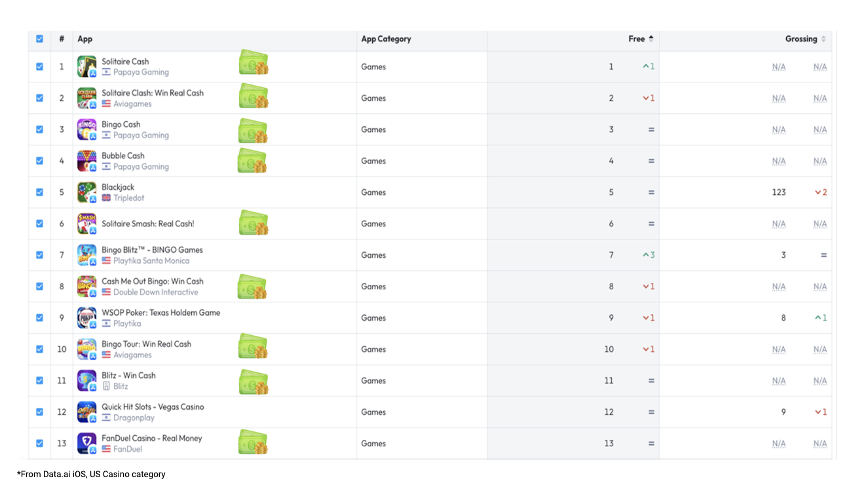
Task: Click the grossing rank 123 for Blackjack
Action: (x=779, y=192)
